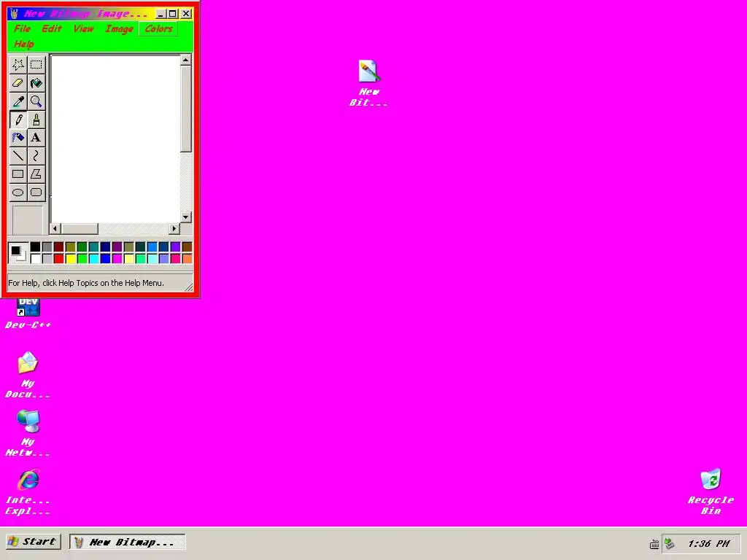
Task: Pick the brown palette swatch
Action: pyautogui.click(x=187, y=246)
